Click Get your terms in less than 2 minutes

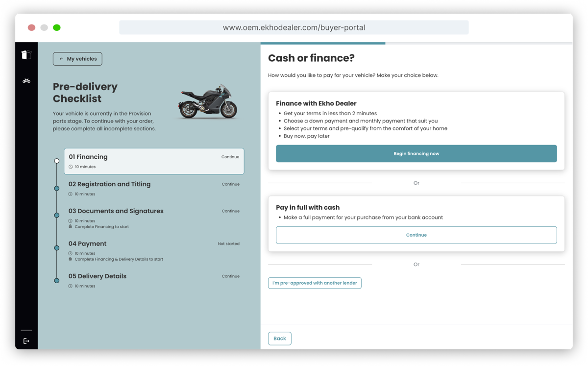[x=330, y=113]
